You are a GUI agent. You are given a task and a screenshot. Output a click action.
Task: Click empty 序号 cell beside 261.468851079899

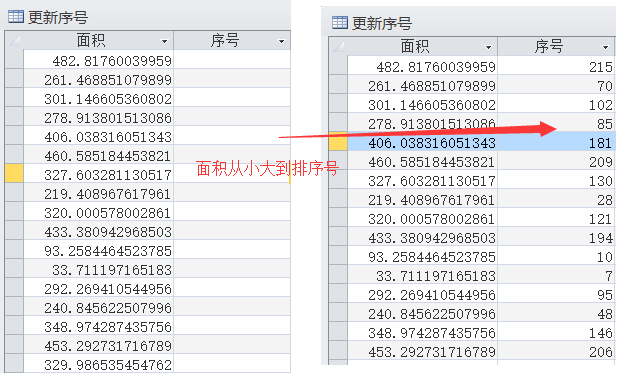point(232,79)
